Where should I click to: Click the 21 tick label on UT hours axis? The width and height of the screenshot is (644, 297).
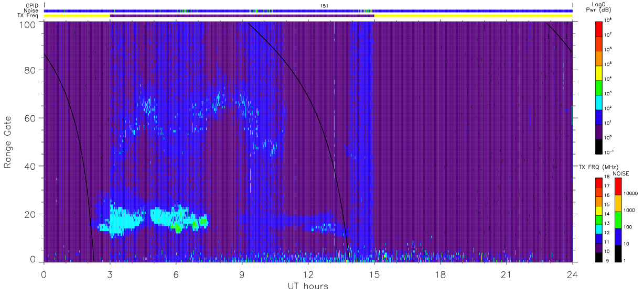pos(506,274)
